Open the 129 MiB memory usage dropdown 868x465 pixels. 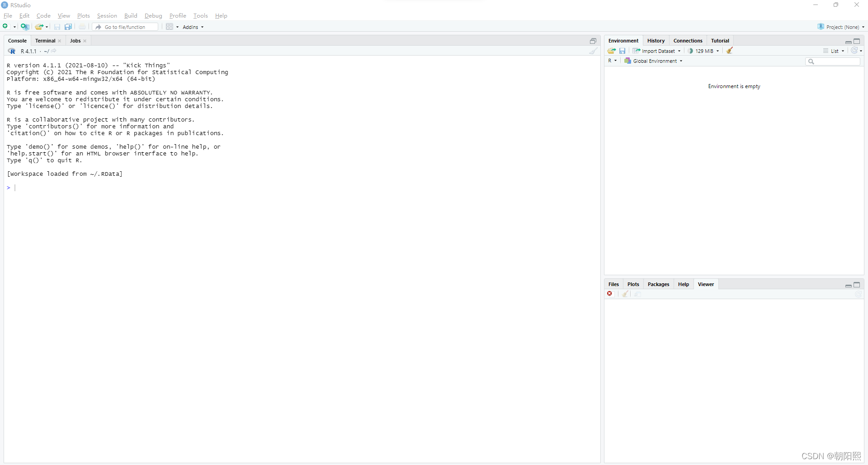point(703,51)
